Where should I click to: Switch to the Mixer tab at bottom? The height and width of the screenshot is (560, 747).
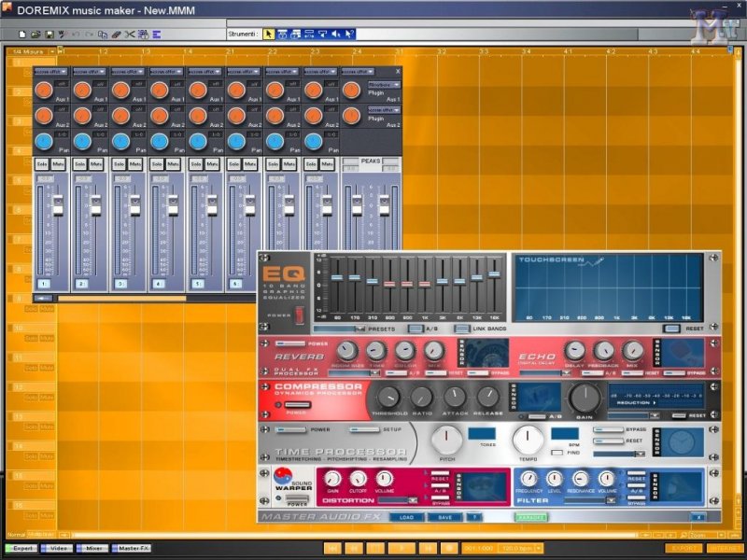[92, 548]
